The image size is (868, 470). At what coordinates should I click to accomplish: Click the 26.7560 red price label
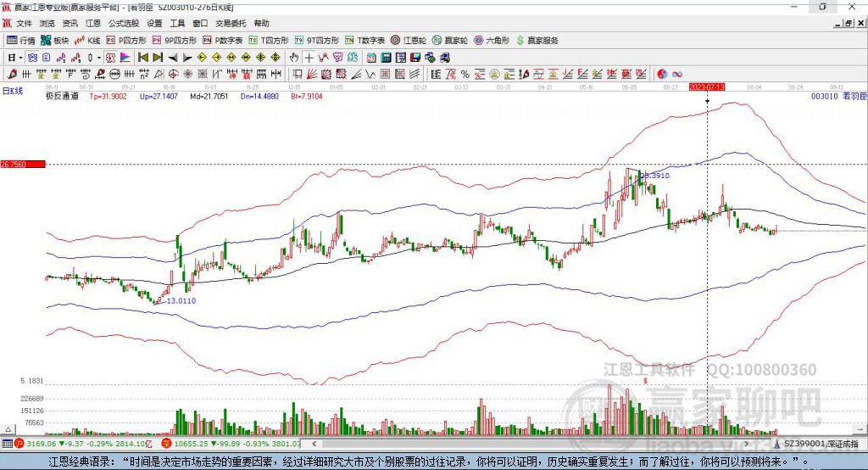pyautogui.click(x=23, y=164)
